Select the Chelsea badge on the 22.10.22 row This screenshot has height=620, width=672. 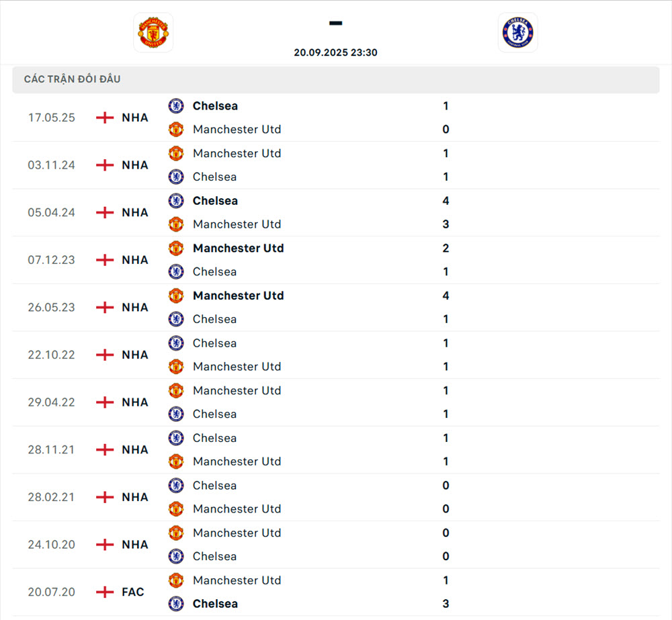tap(175, 343)
